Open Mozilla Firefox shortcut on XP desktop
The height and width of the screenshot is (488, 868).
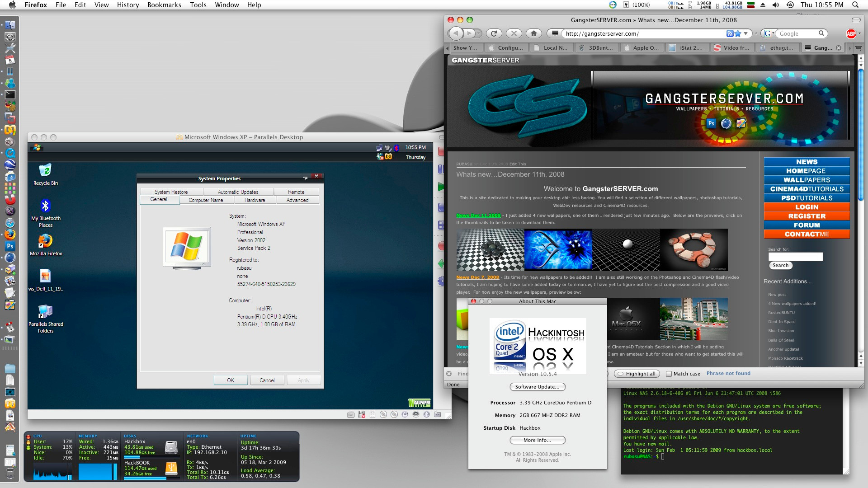tap(46, 245)
